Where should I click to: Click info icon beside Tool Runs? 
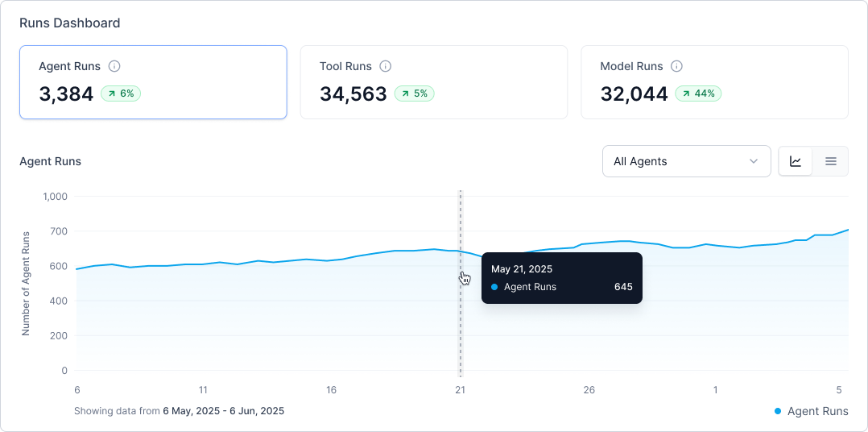[386, 66]
